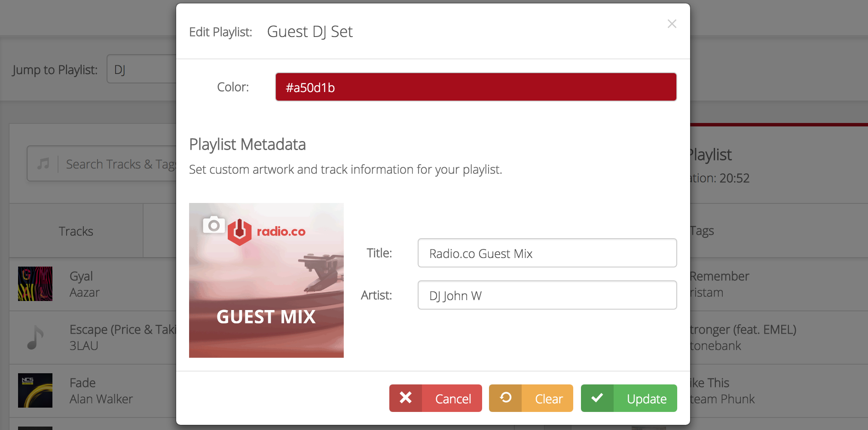Image resolution: width=868 pixels, height=430 pixels.
Task: Edit the Guest DJ Set playlist name
Action: coord(310,32)
